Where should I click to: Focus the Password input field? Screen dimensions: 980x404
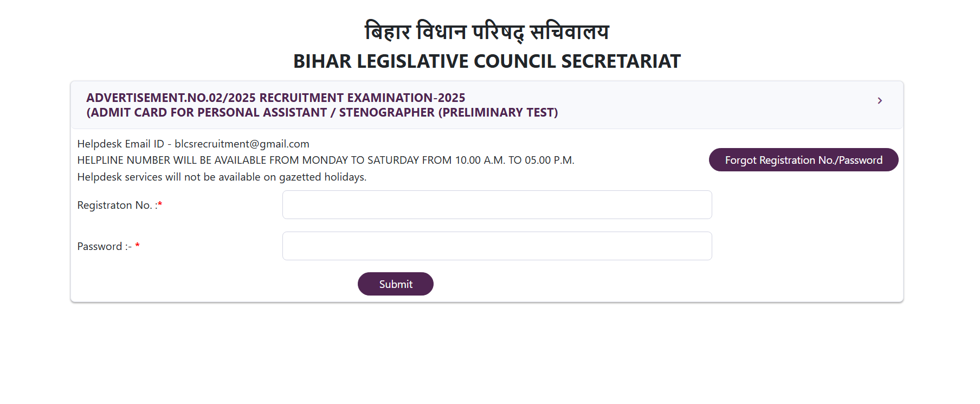[497, 246]
